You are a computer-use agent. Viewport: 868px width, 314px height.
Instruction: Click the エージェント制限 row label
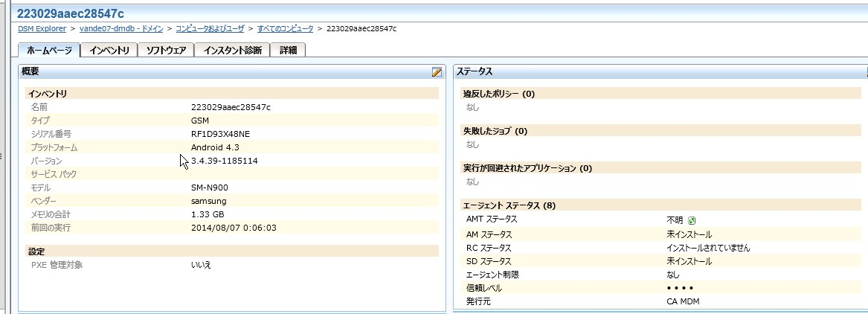pyautogui.click(x=492, y=275)
